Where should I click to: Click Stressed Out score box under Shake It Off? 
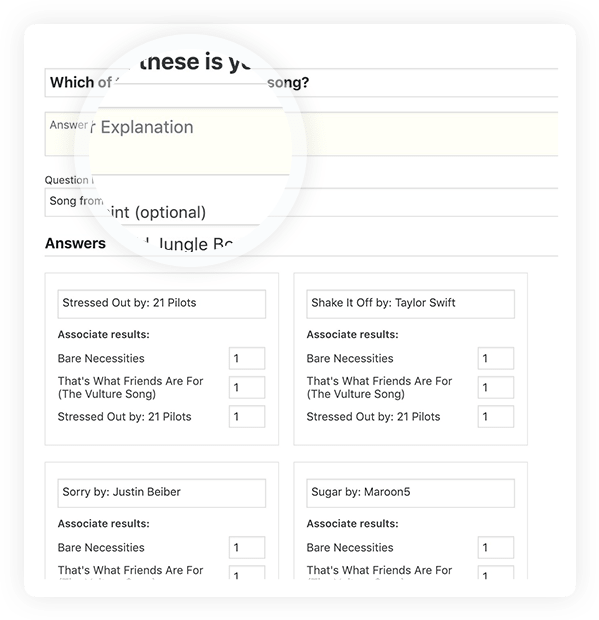click(x=496, y=416)
